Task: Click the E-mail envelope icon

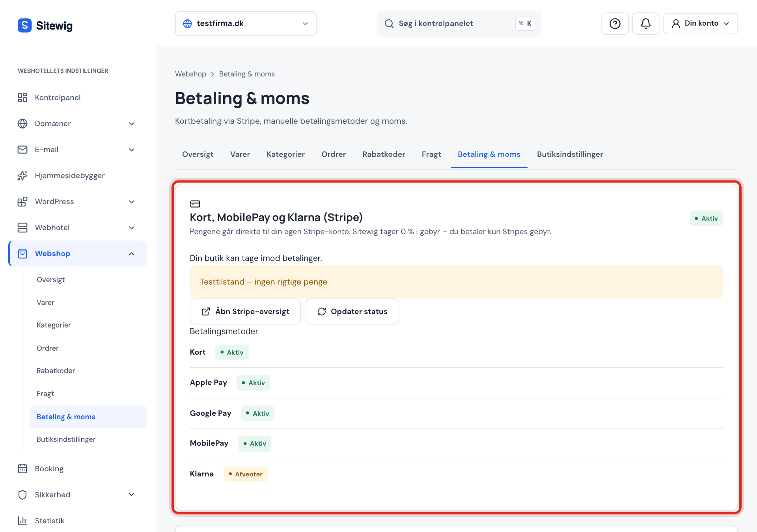Action: point(22,149)
